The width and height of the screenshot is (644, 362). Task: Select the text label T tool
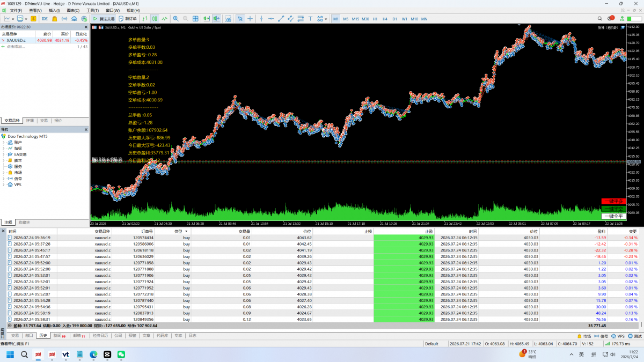pyautogui.click(x=310, y=19)
